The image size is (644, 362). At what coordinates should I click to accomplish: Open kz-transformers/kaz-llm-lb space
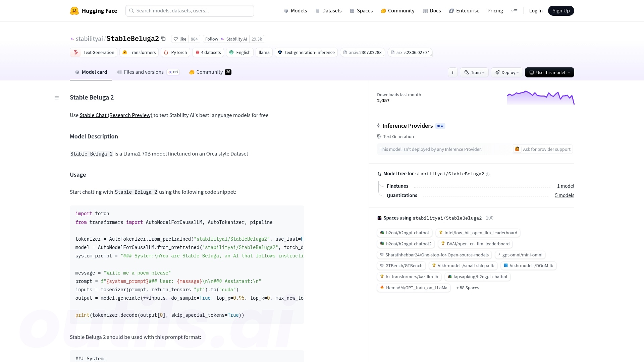pyautogui.click(x=409, y=277)
